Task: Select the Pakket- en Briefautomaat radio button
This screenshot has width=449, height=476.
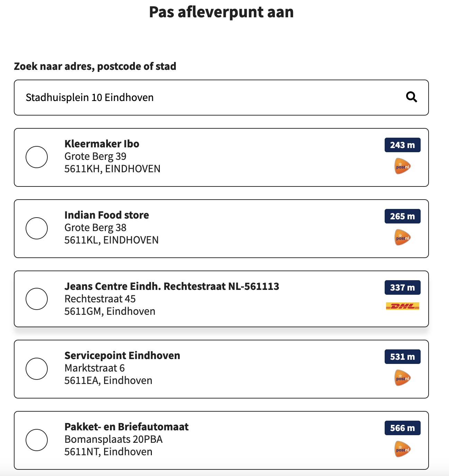Action: [37, 440]
